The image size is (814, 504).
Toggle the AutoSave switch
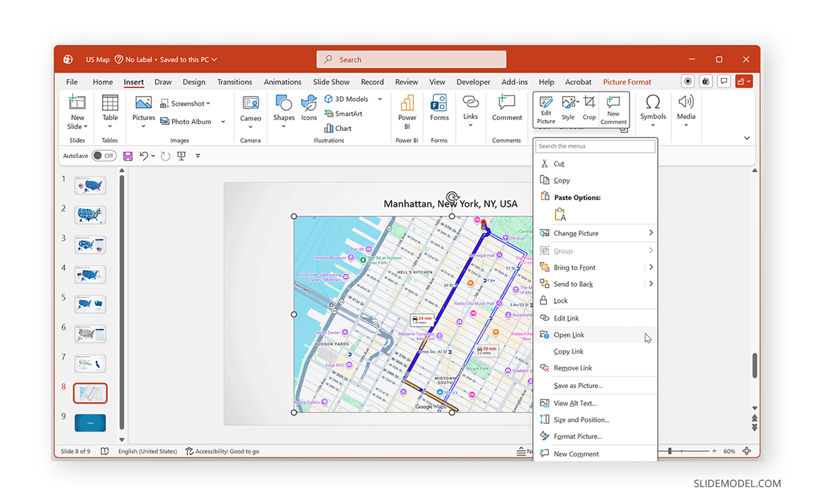coord(104,156)
